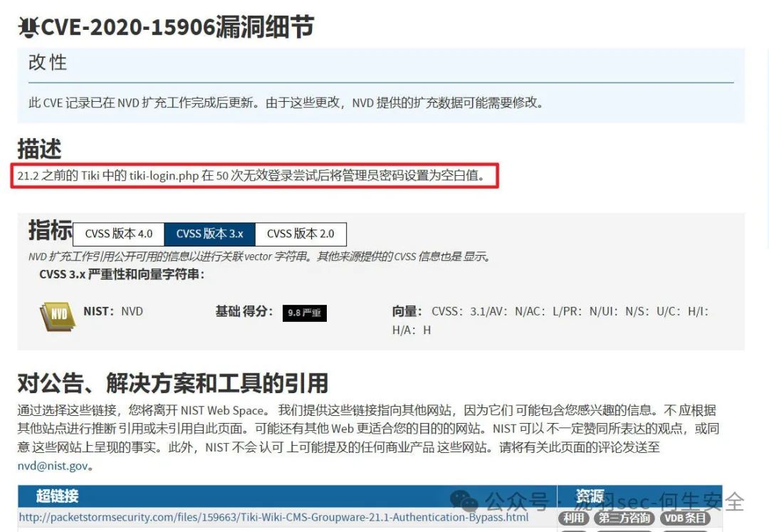Select the CVSS 版本 3.x tab
The height and width of the screenshot is (532, 769).
tap(209, 234)
